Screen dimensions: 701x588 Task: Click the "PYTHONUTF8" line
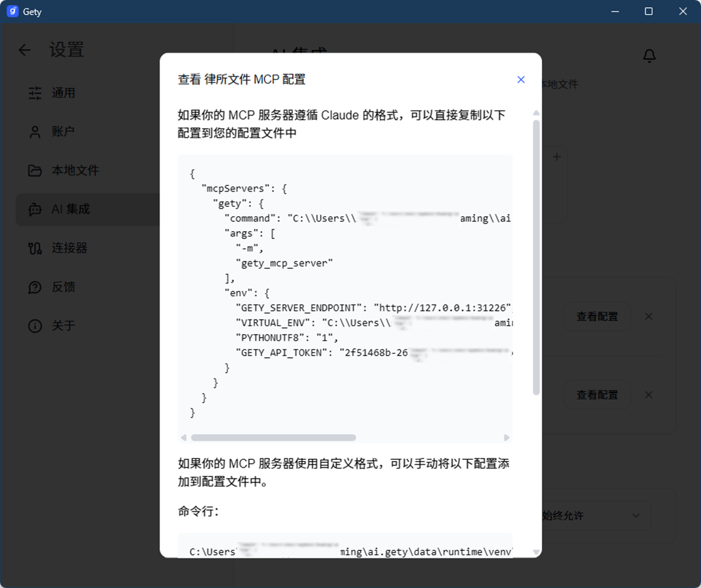pyautogui.click(x=287, y=338)
